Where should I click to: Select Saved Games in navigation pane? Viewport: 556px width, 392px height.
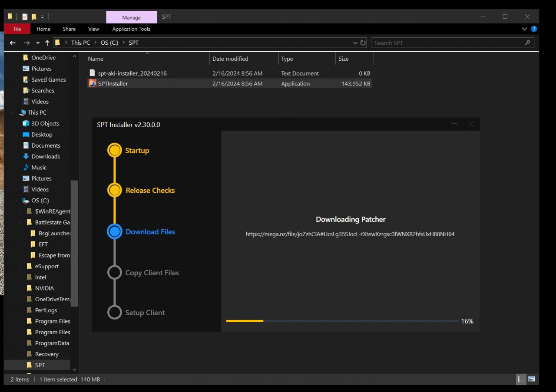click(x=49, y=79)
